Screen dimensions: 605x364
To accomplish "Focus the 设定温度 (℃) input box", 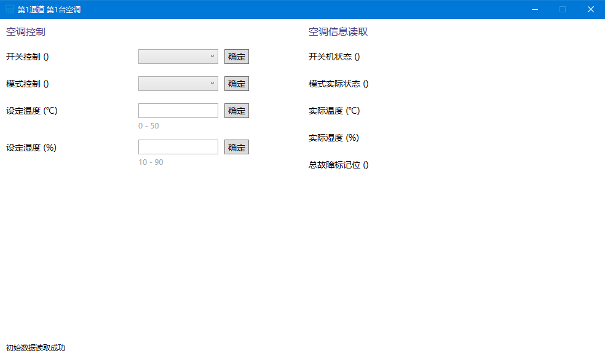I will (x=178, y=111).
